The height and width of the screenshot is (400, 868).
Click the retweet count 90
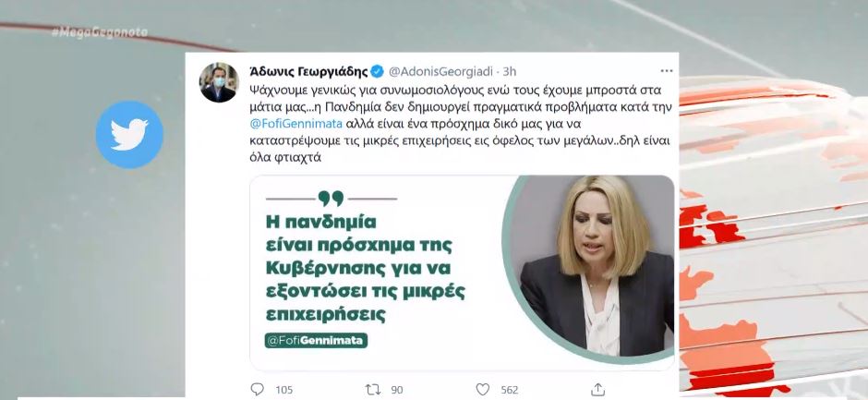[x=397, y=390]
